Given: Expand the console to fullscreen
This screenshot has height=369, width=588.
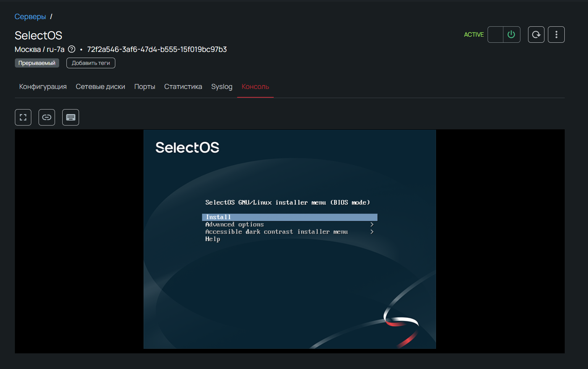Looking at the screenshot, I should point(23,117).
